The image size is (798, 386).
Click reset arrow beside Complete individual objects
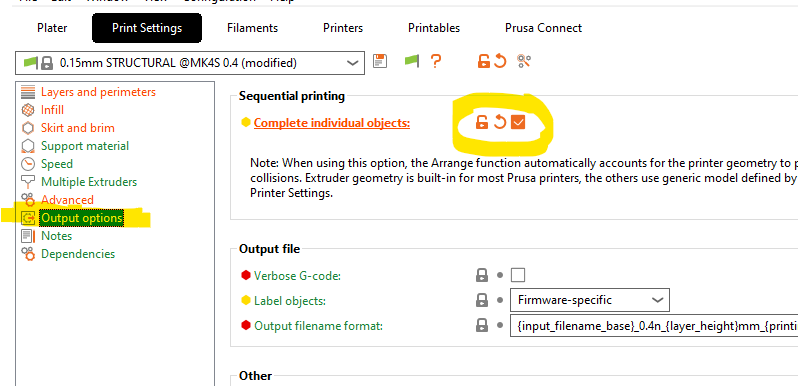coord(500,122)
